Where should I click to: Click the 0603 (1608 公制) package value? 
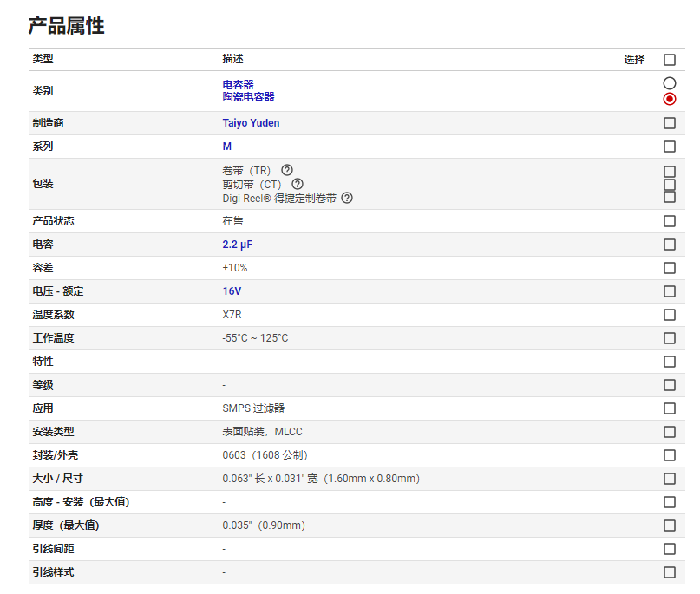pos(265,455)
